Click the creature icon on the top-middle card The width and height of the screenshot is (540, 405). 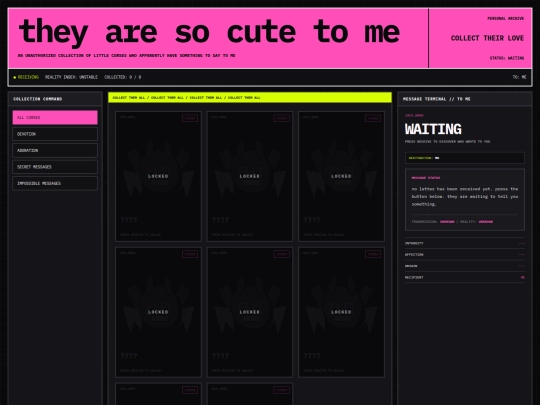(x=250, y=170)
